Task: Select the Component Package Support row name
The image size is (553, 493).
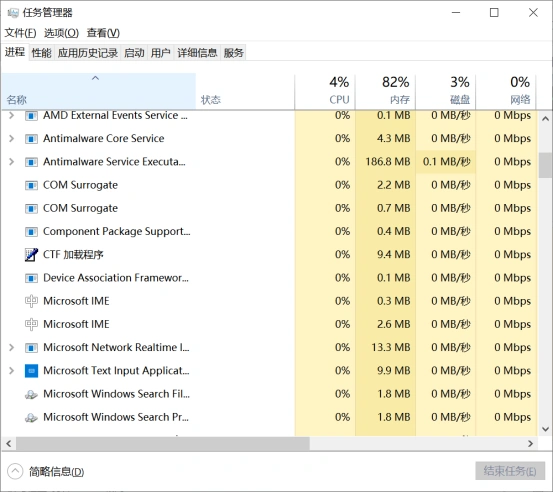Action: [116, 232]
